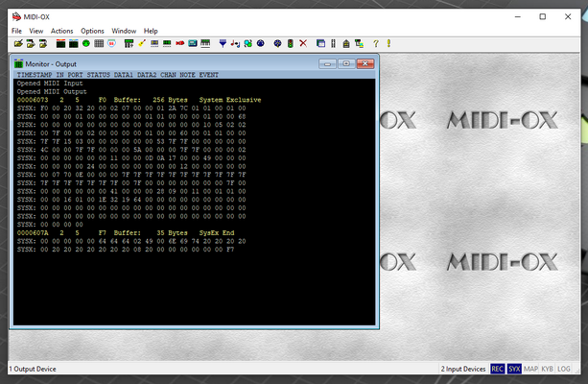Click the yellow exclamation mark icon
588x384 pixels.
click(388, 44)
